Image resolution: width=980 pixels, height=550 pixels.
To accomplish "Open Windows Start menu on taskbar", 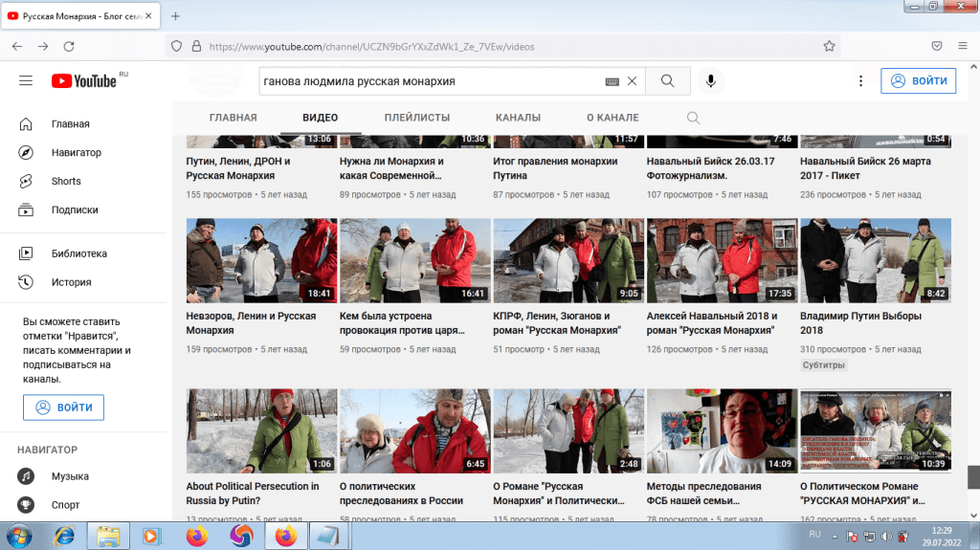I will [x=21, y=535].
